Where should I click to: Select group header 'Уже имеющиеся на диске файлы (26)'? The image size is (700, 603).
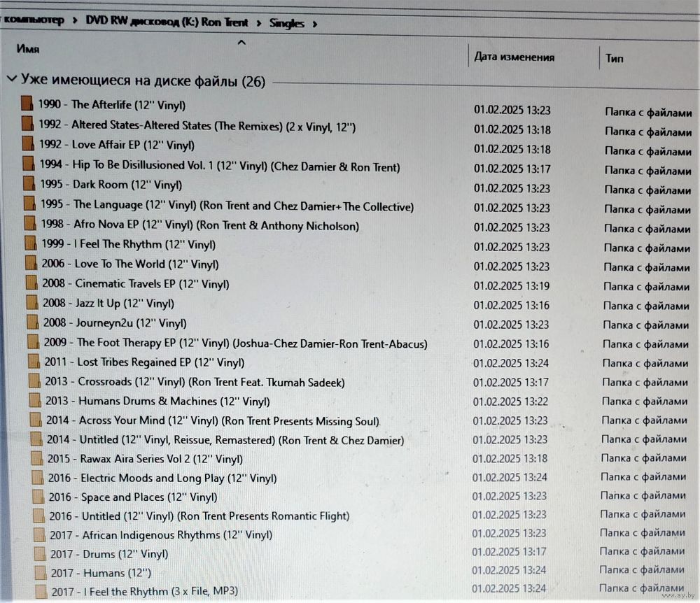(143, 80)
